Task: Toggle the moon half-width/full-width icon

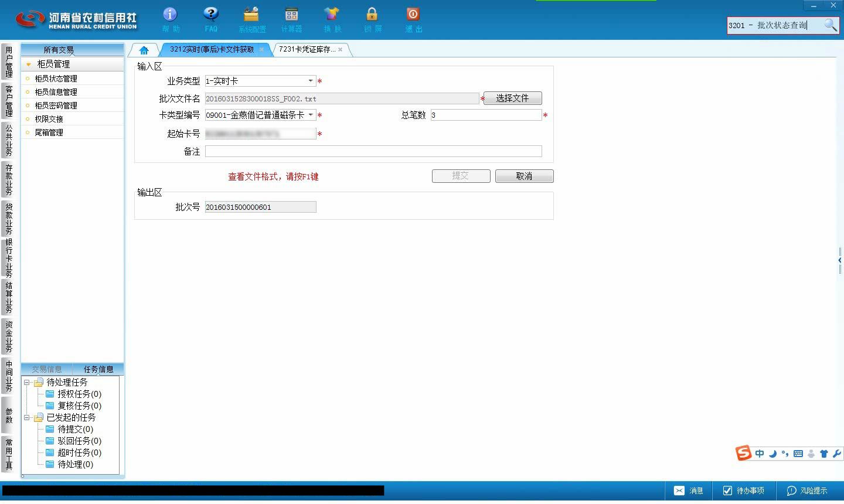Action: coord(772,454)
